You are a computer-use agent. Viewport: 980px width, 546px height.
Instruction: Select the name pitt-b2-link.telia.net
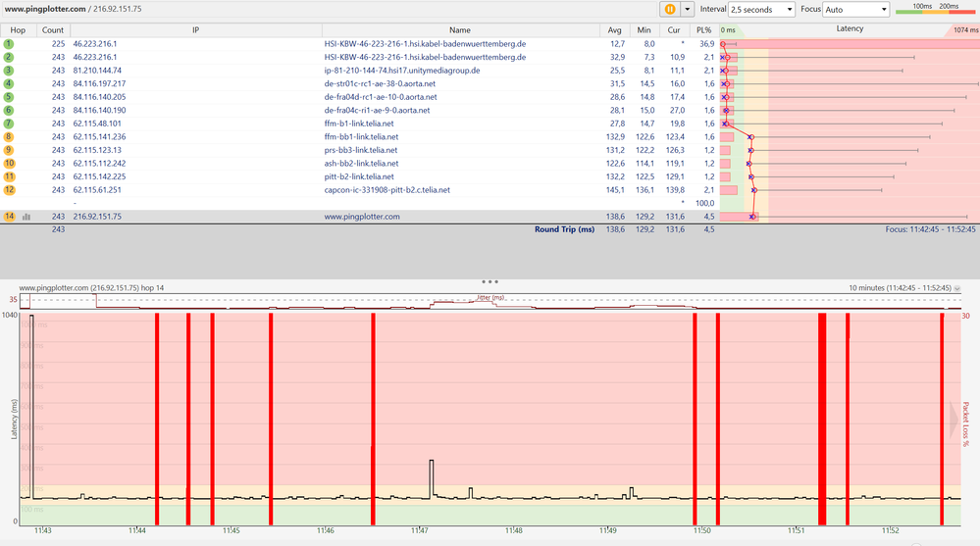coord(359,176)
